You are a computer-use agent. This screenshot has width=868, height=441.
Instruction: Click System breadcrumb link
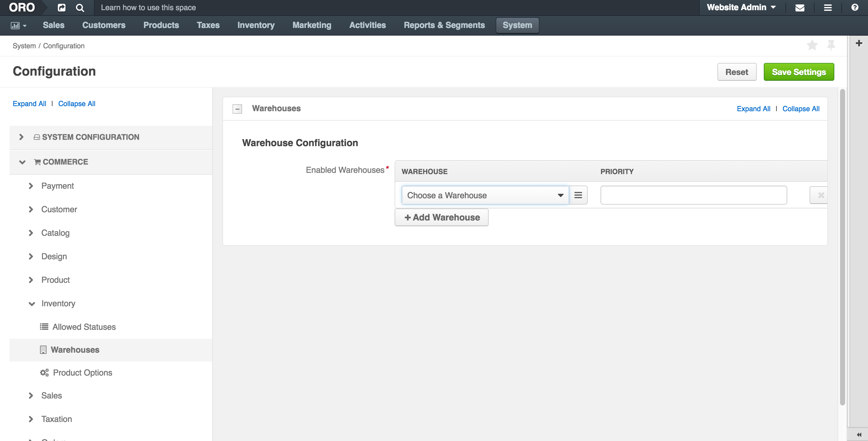click(24, 46)
